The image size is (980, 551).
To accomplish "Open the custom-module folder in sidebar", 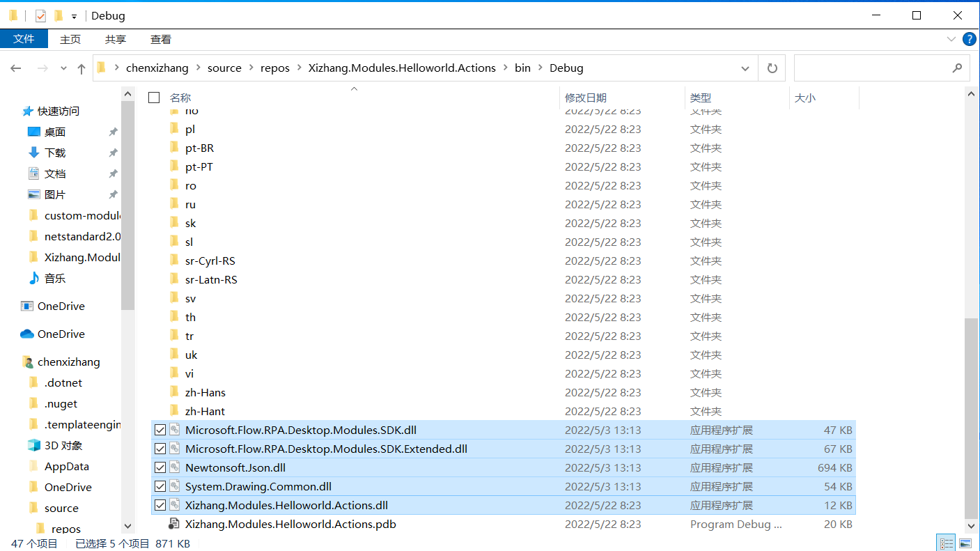I will 82,215.
